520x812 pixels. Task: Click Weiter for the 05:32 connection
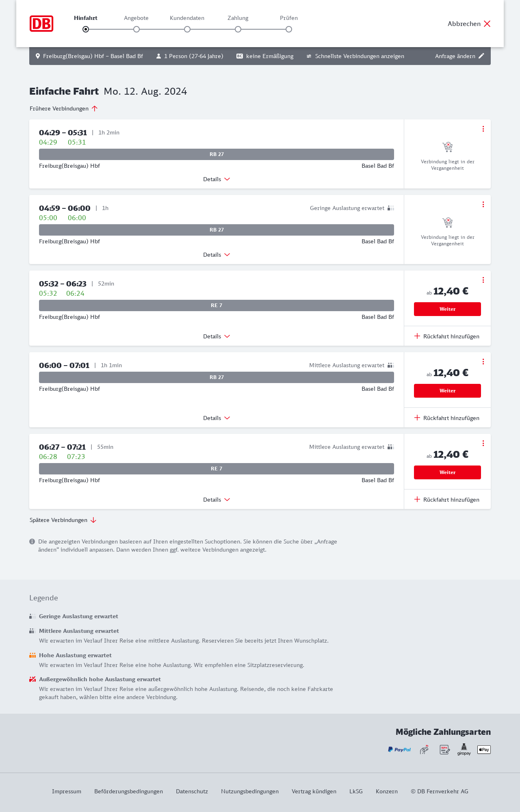pyautogui.click(x=447, y=309)
